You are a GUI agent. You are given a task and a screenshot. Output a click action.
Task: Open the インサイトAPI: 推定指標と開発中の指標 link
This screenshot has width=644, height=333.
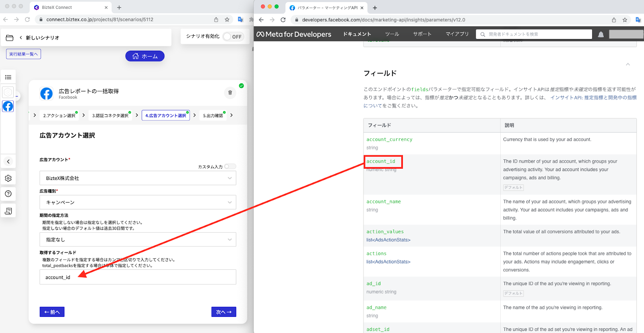coord(593,97)
